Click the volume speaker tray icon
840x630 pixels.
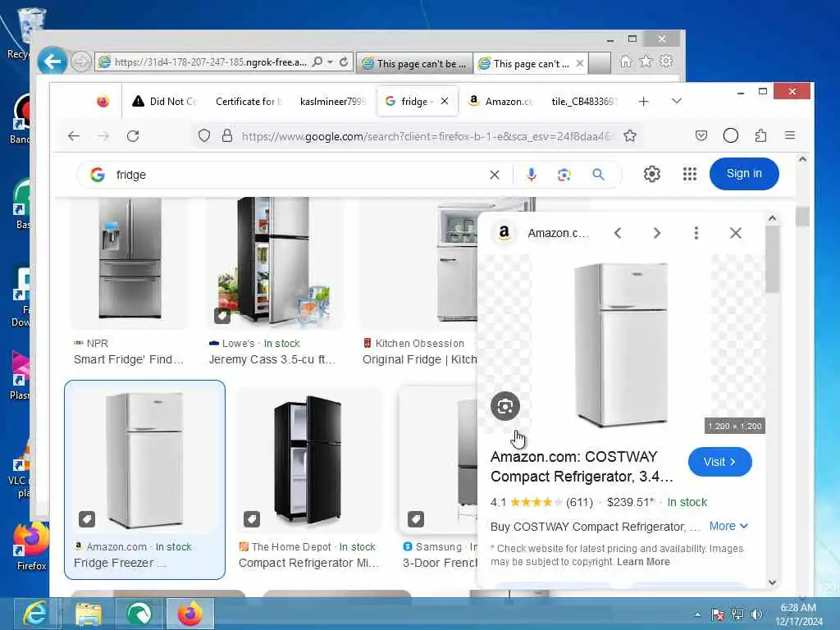(756, 615)
